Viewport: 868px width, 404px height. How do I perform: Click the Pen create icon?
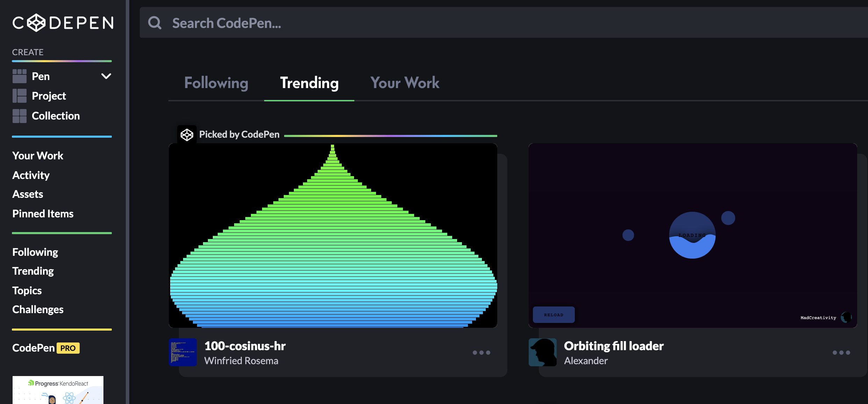pyautogui.click(x=19, y=76)
